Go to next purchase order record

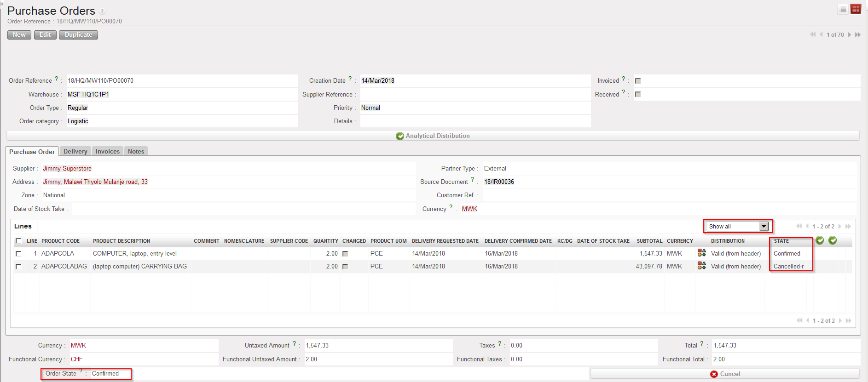(x=850, y=35)
